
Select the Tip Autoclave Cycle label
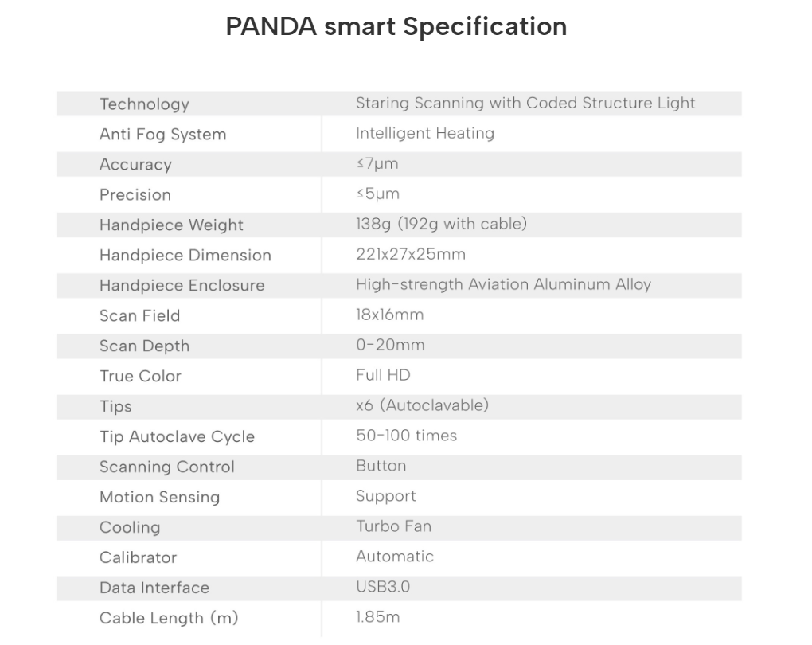click(177, 437)
